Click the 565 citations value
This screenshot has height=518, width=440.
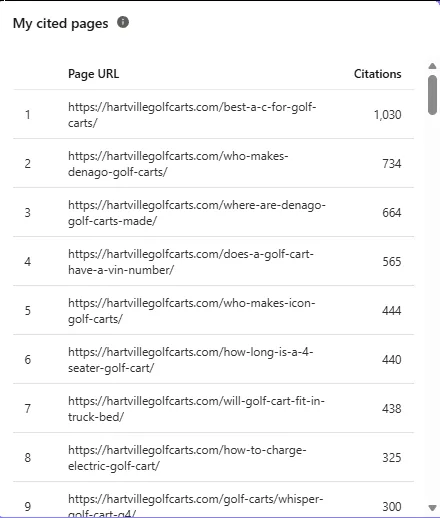coord(392,262)
